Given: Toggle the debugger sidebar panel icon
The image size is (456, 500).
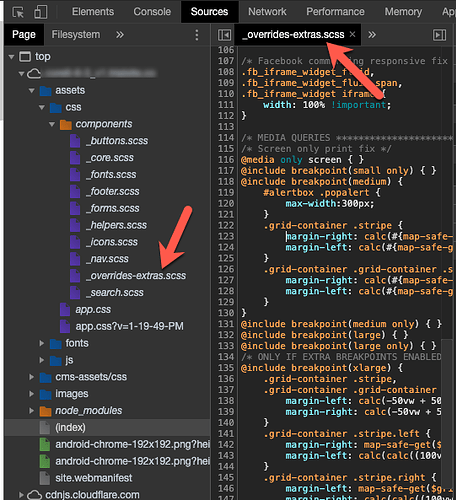Looking at the screenshot, I should (x=439, y=35).
